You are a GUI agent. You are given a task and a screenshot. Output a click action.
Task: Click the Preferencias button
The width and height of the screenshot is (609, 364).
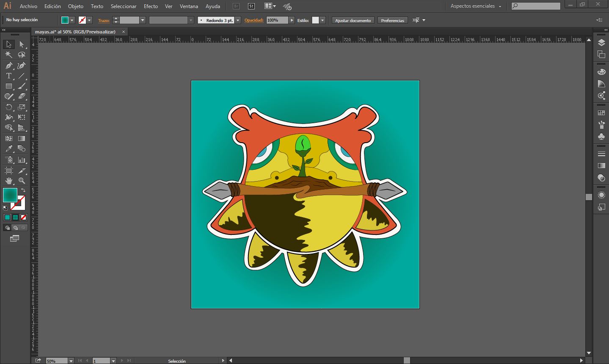(x=392, y=20)
